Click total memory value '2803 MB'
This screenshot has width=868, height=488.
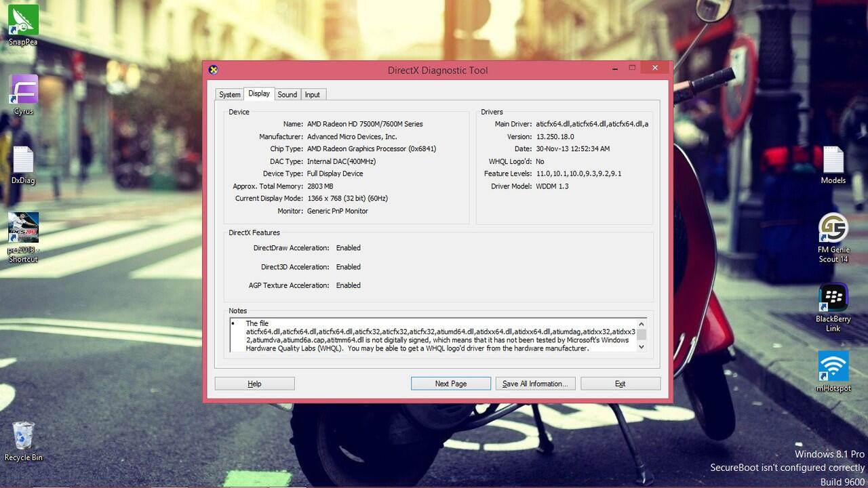pyautogui.click(x=320, y=186)
